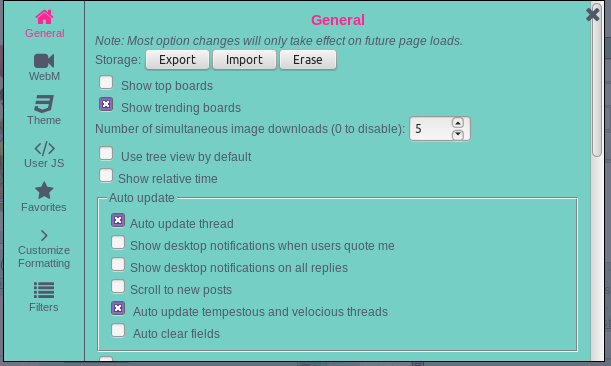The height and width of the screenshot is (366, 611).
Task: Open the General tab home icon
Action: pos(44,17)
